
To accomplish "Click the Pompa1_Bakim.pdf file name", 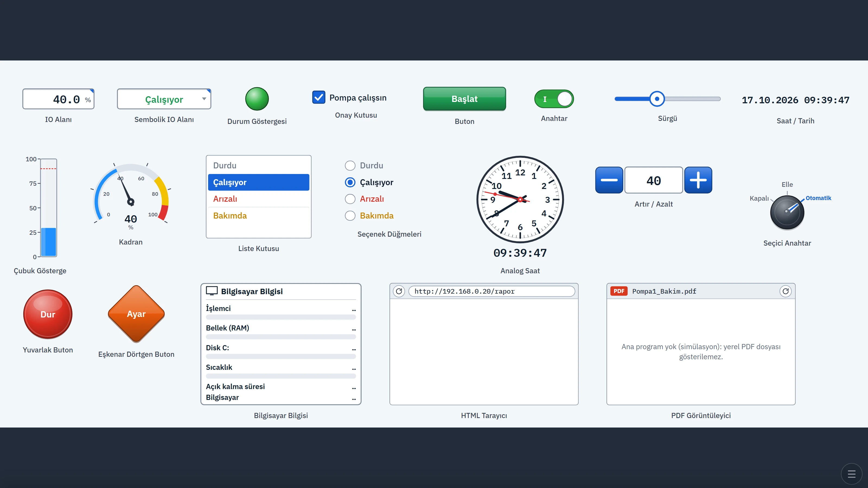I will pos(664,291).
